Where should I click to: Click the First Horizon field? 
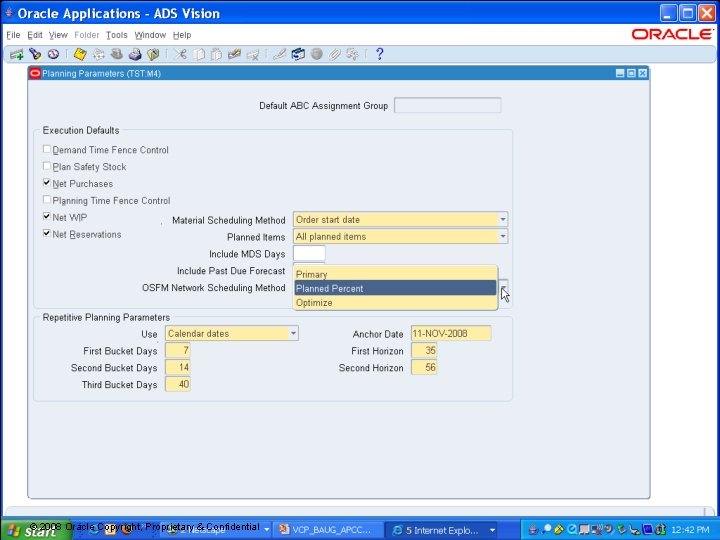click(424, 350)
